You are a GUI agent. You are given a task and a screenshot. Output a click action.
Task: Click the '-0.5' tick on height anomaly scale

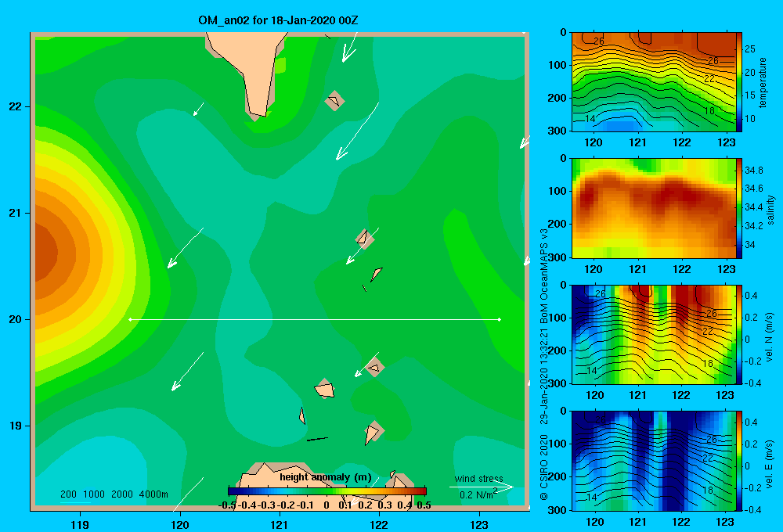[227, 505]
